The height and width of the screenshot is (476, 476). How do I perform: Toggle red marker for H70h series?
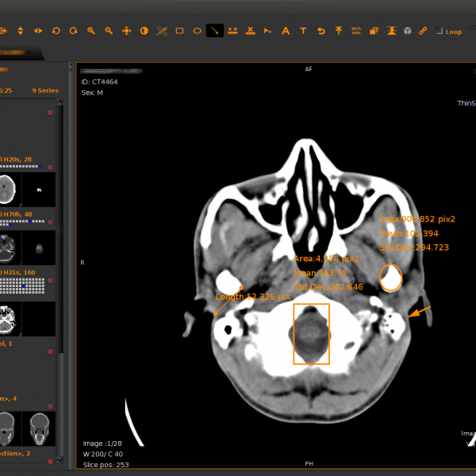(x=51, y=223)
